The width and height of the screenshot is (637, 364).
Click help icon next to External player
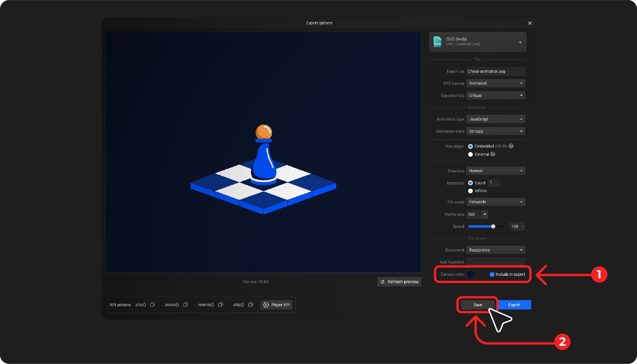[x=493, y=154]
